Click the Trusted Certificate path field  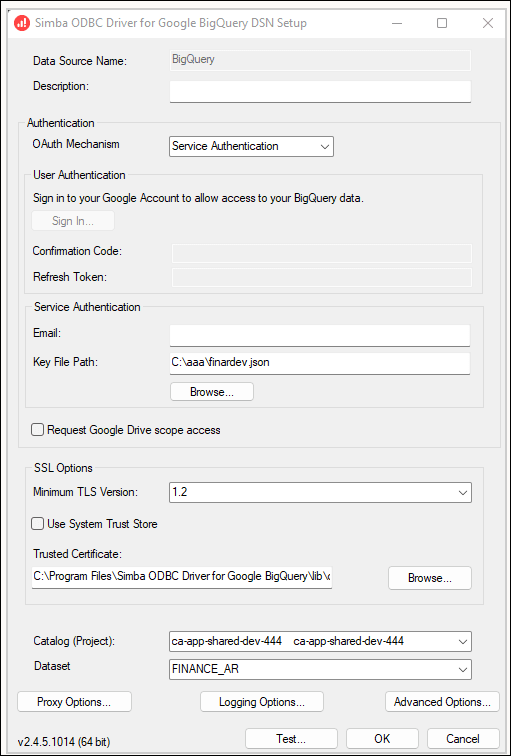[182, 577]
